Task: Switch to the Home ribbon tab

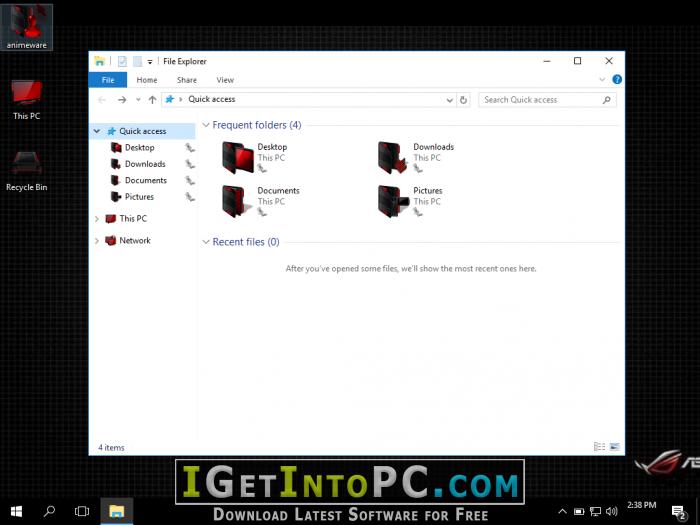Action: point(146,80)
